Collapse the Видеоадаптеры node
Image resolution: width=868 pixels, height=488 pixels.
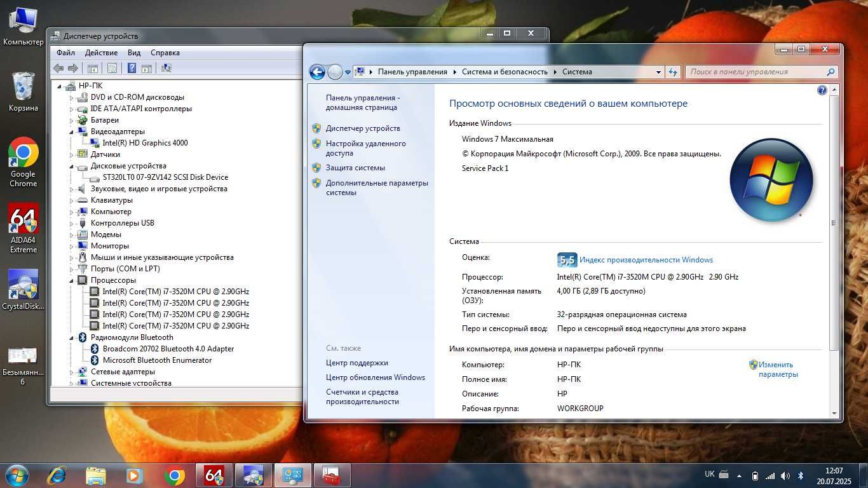[x=72, y=132]
